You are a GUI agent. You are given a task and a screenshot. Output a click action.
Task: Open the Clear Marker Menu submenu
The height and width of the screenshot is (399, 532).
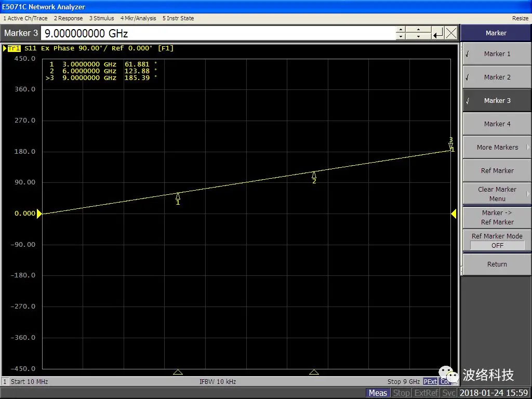click(497, 194)
